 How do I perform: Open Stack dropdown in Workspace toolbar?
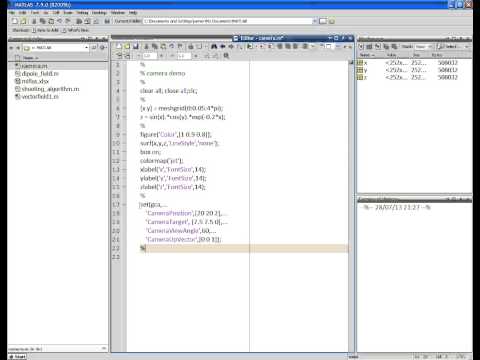423,47
